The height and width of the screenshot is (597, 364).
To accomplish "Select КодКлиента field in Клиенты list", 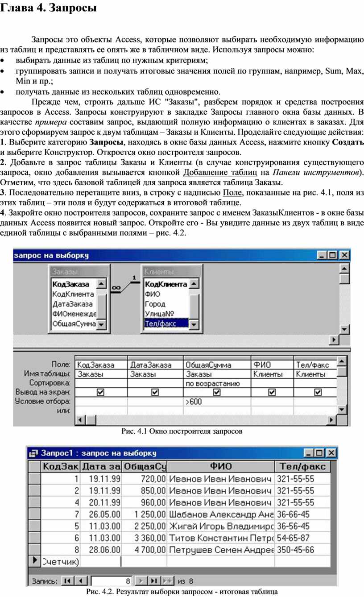I will 166,284.
